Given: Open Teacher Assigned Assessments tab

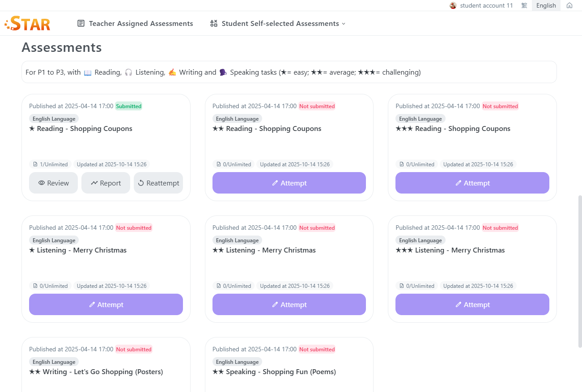Looking at the screenshot, I should click(140, 23).
